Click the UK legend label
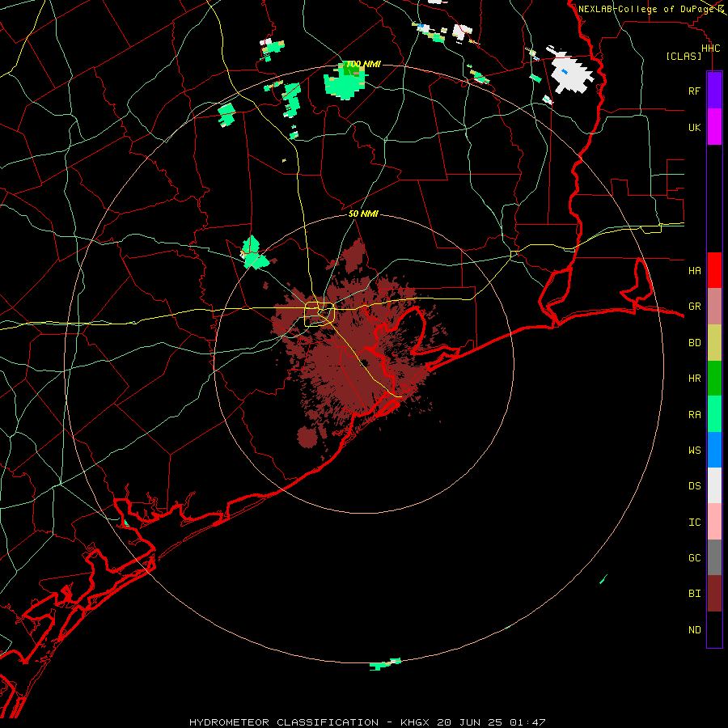The image size is (728, 728). click(694, 127)
